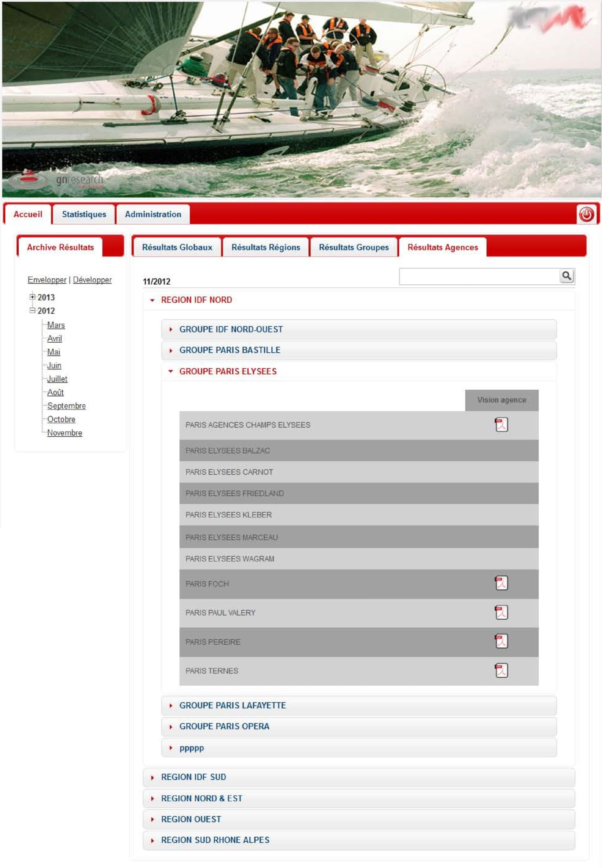Click the Vision agence column header
The image size is (602, 868).
tap(501, 400)
